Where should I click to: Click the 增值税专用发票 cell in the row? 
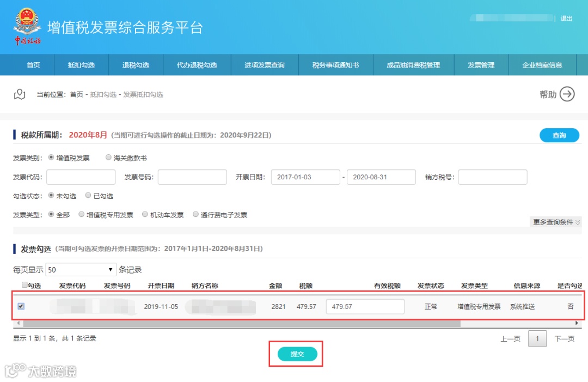pos(479,307)
